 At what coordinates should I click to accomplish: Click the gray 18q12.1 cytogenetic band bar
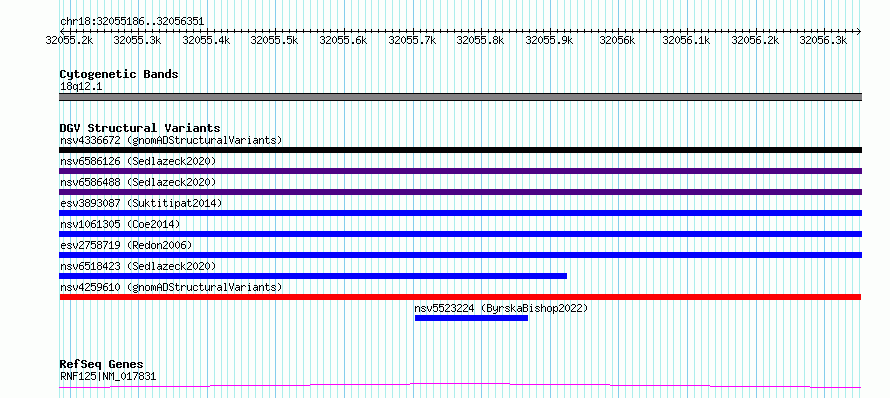coord(460,97)
